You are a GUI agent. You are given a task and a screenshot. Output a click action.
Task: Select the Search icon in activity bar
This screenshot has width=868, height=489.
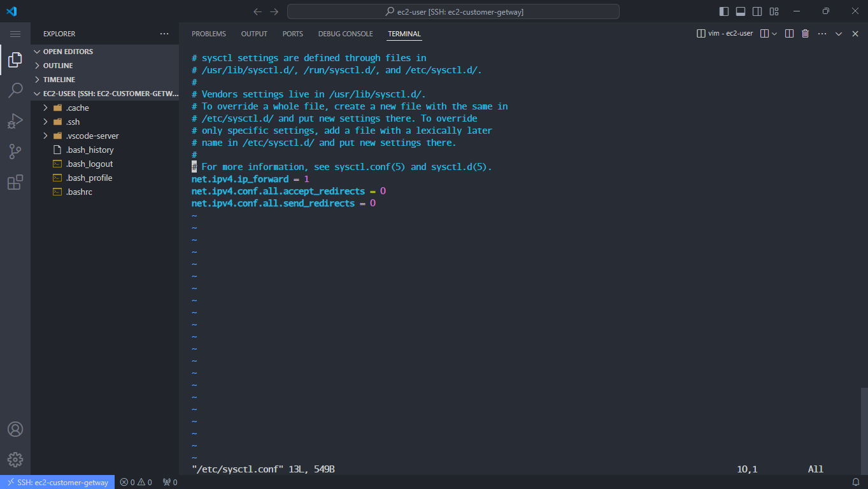[x=15, y=90]
